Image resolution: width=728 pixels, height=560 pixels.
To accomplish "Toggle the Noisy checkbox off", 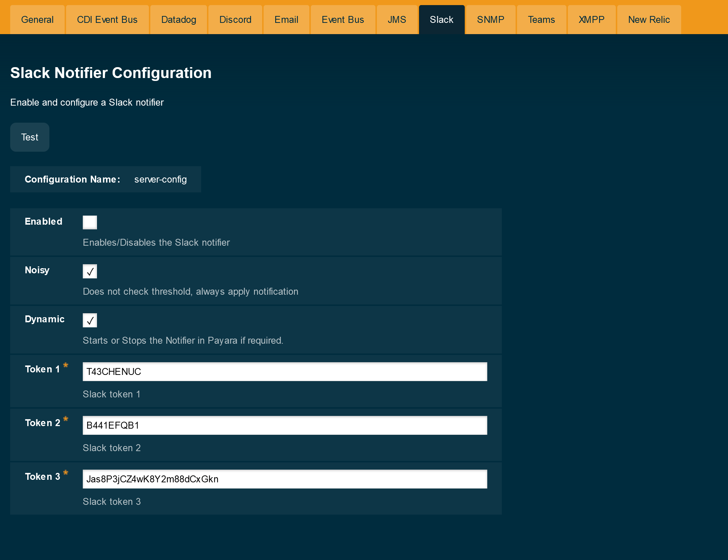I will 90,271.
